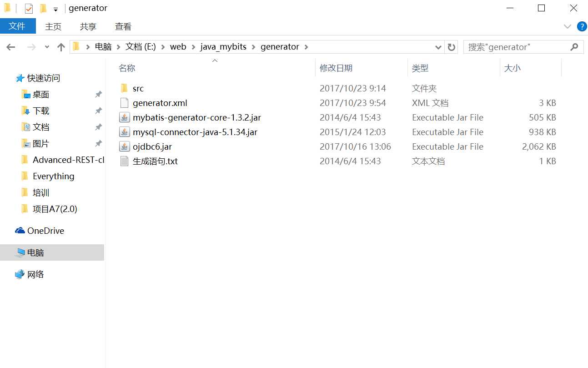Sort by 修改日期 column header
Viewport: 588px width, 368px height.
tap(336, 68)
